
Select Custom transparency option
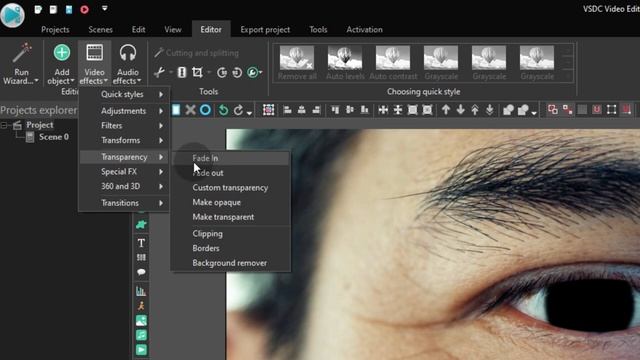tap(231, 187)
